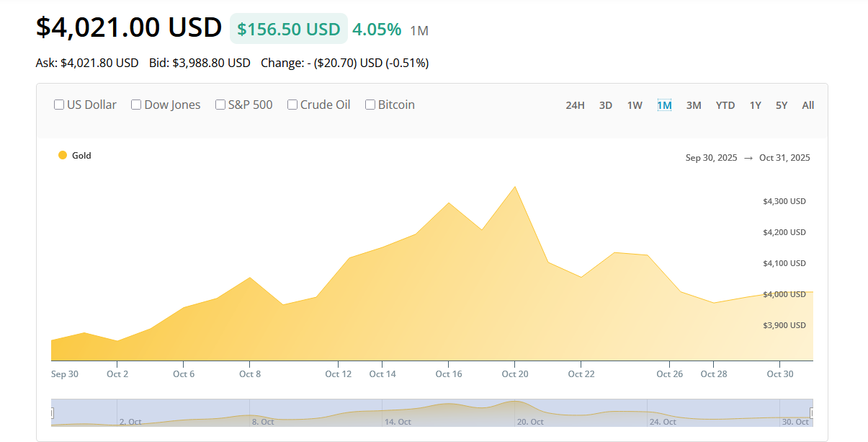Click the navigator near 24. Oct
The image size is (868, 442).
click(x=663, y=422)
